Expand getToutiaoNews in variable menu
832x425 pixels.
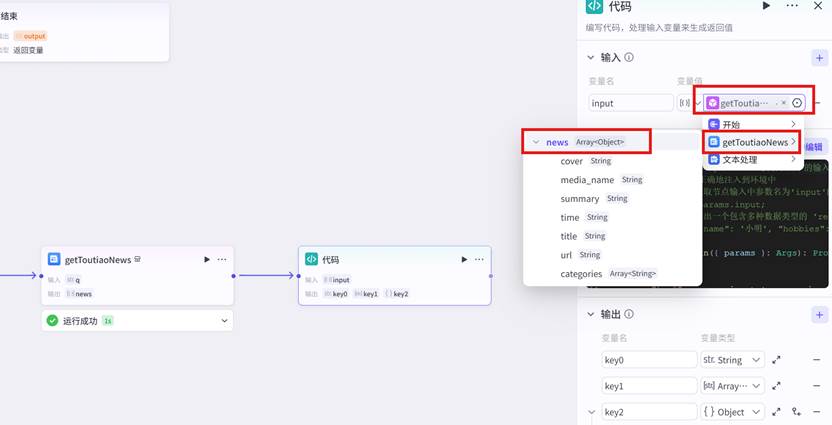click(x=753, y=142)
